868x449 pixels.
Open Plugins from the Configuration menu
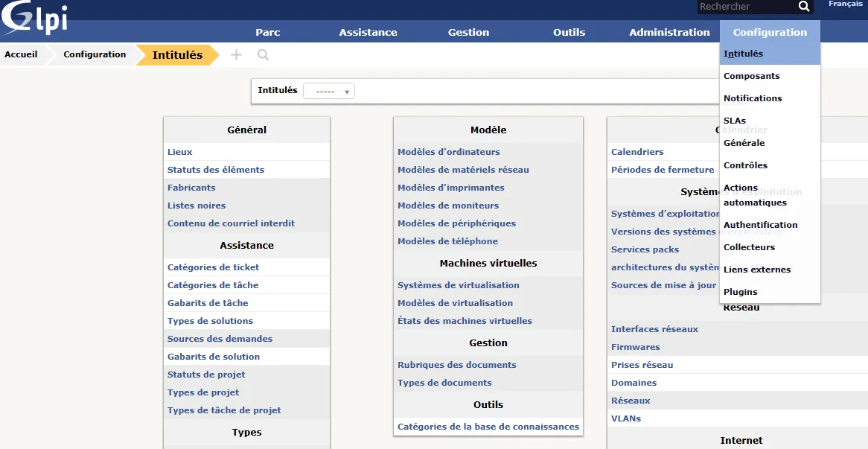click(x=740, y=292)
